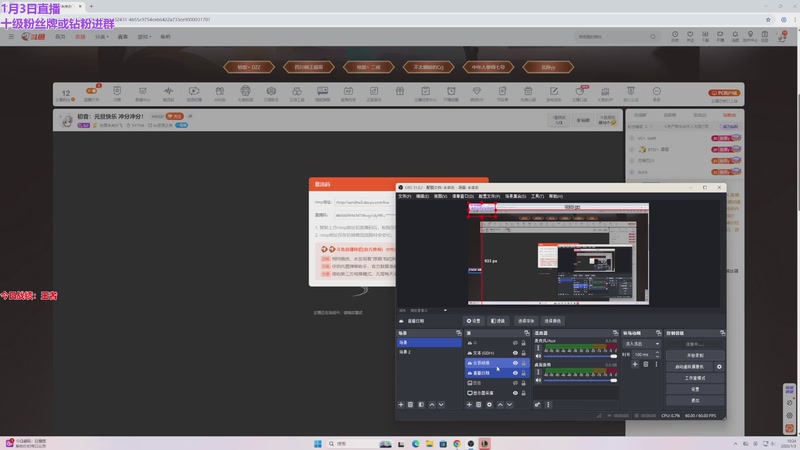Click the search magnifier in Douyu site header

pyautogui.click(x=653, y=37)
